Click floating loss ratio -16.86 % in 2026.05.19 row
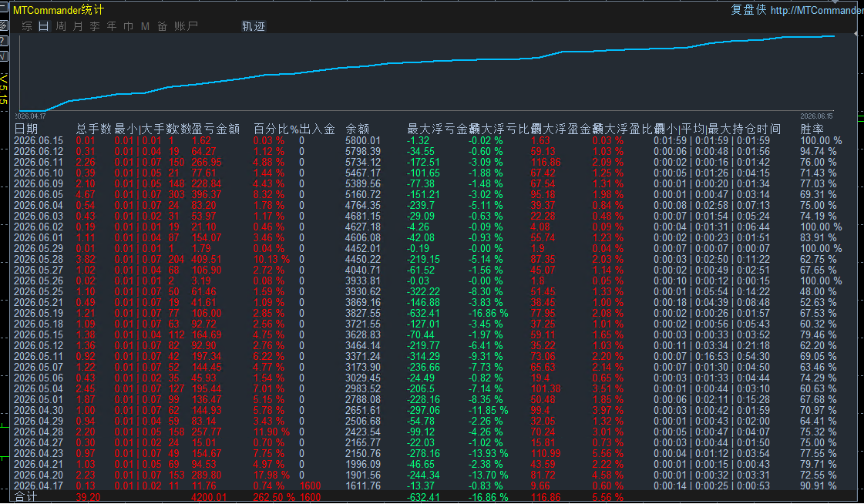This screenshot has width=864, height=504. point(488,313)
